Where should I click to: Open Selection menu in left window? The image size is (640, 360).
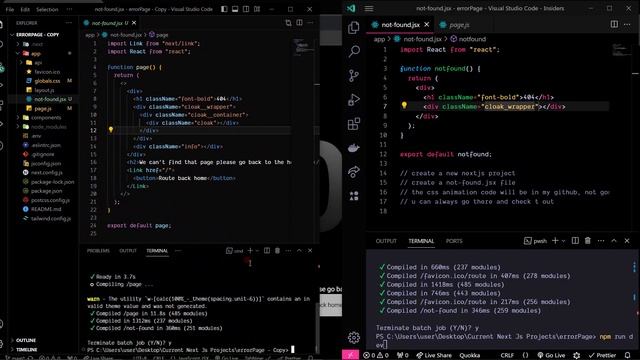[x=47, y=9]
